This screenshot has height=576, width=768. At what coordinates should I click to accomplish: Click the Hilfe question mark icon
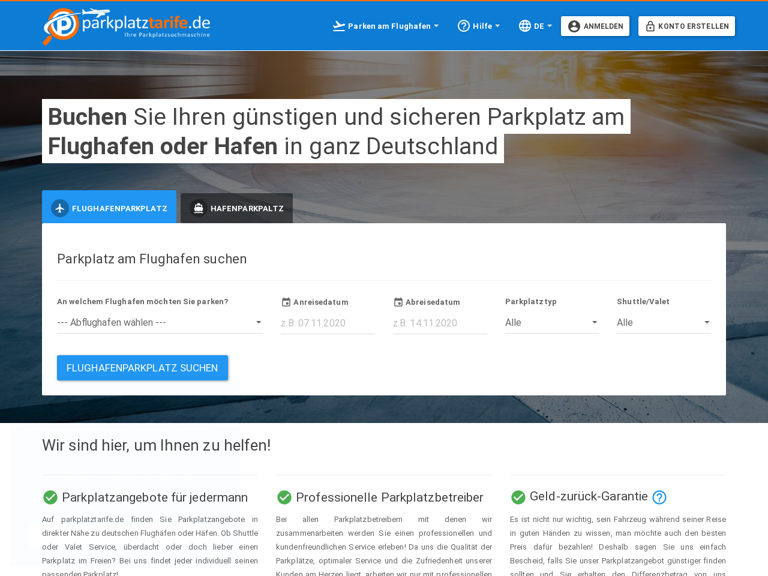pos(463,26)
